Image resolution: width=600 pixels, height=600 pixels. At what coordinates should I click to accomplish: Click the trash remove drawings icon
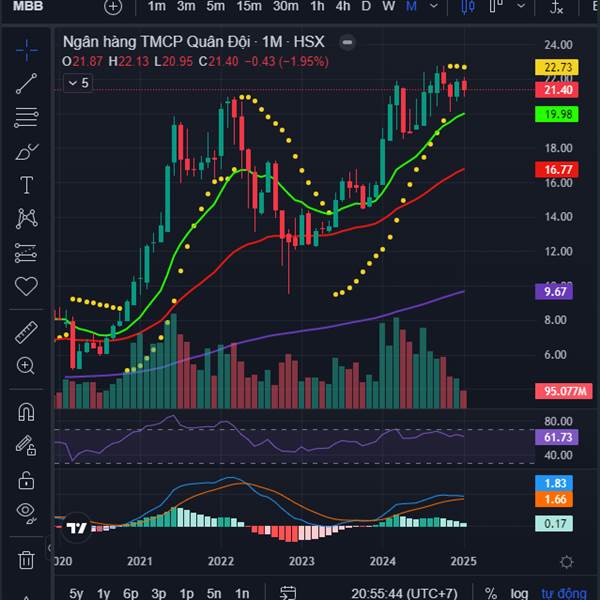click(x=26, y=560)
